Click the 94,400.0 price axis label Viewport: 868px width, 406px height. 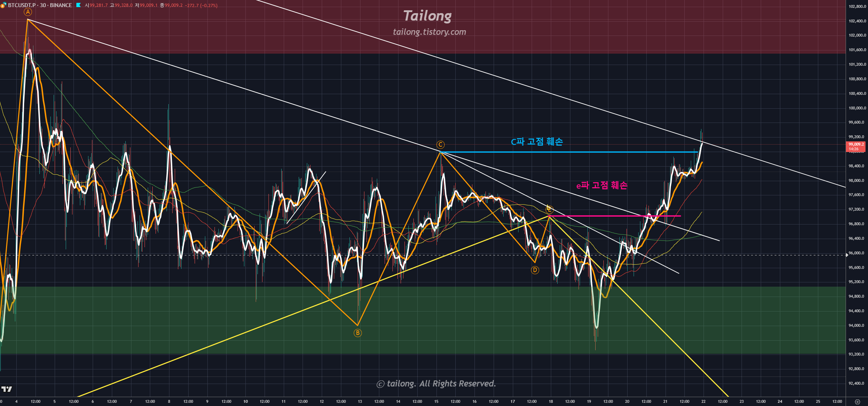(857, 311)
